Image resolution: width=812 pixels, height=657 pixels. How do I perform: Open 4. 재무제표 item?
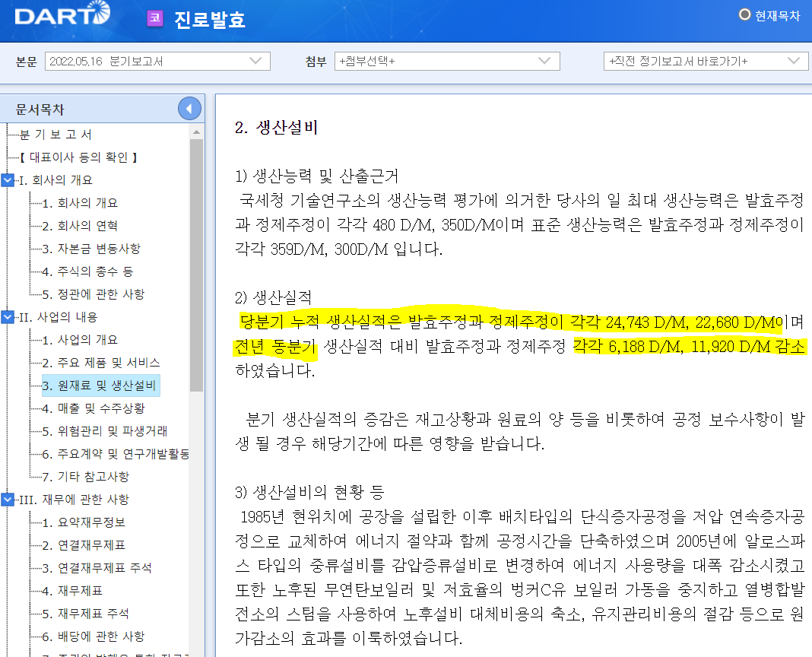pyautogui.click(x=72, y=591)
